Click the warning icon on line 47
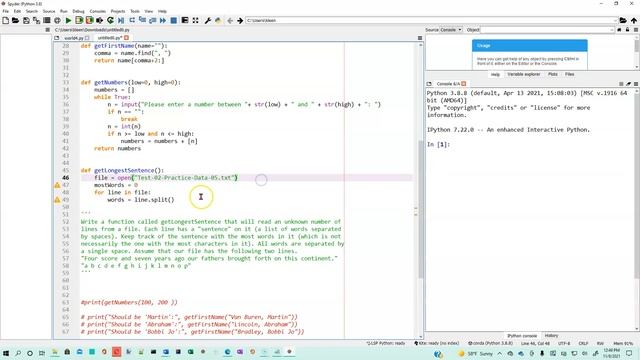Screen dimensions: 640x360 pos(58,185)
